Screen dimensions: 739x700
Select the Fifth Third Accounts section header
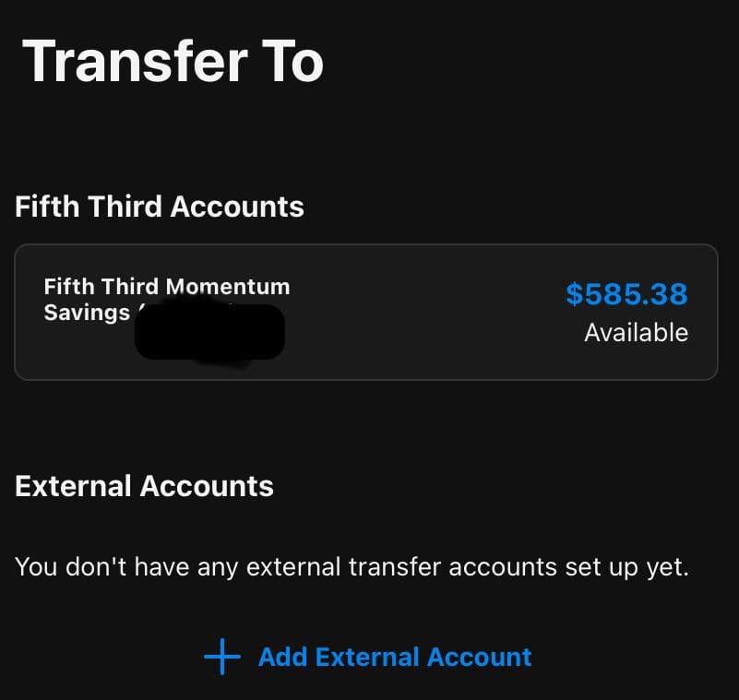[x=159, y=207]
